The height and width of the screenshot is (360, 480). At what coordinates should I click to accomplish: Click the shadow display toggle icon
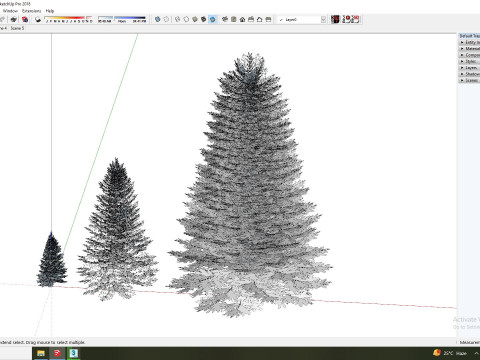point(38,20)
